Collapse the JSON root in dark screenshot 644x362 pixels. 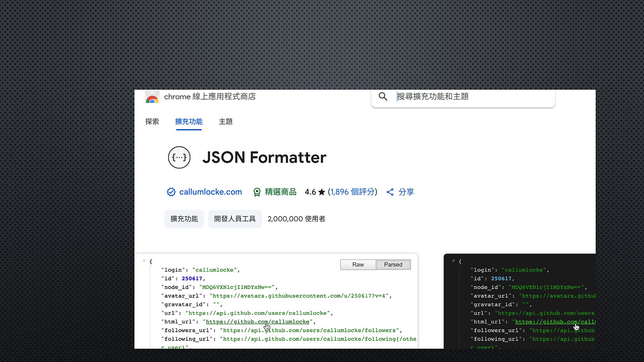(x=453, y=261)
